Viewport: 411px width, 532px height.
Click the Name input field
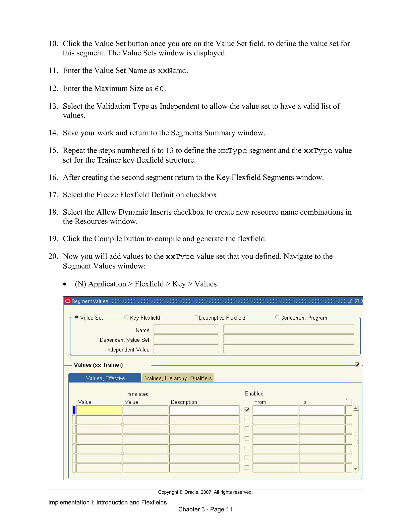[186, 329]
